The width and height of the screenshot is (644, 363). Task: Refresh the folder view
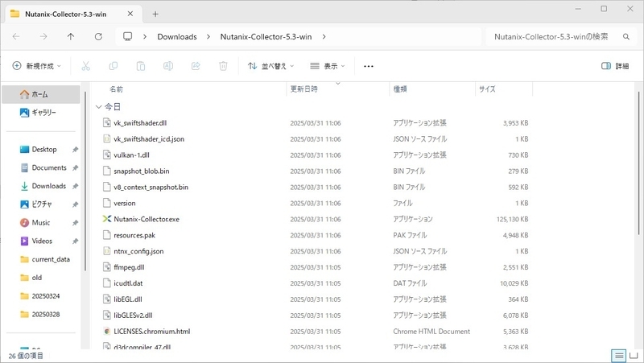pyautogui.click(x=98, y=36)
